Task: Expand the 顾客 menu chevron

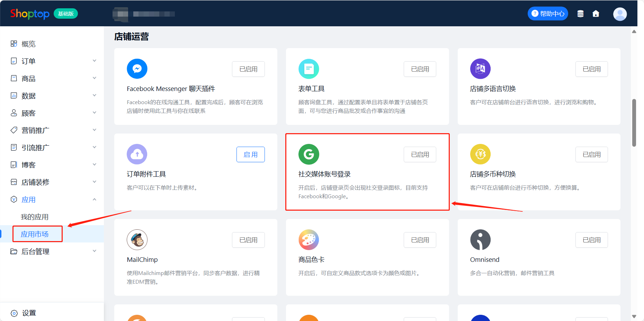Action: 95,113
